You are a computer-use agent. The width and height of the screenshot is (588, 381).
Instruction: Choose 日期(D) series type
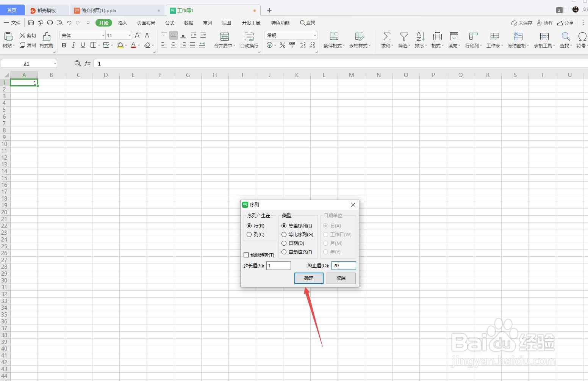[x=284, y=243]
